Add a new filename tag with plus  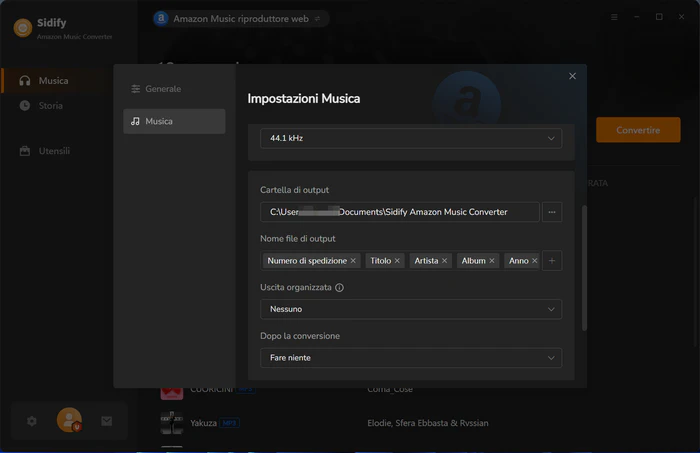pyautogui.click(x=552, y=261)
